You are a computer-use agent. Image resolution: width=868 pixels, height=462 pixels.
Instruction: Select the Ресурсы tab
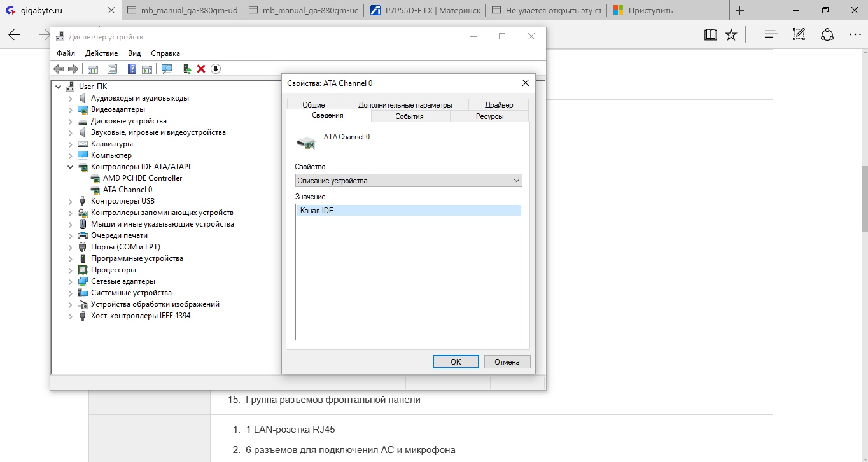click(x=489, y=116)
